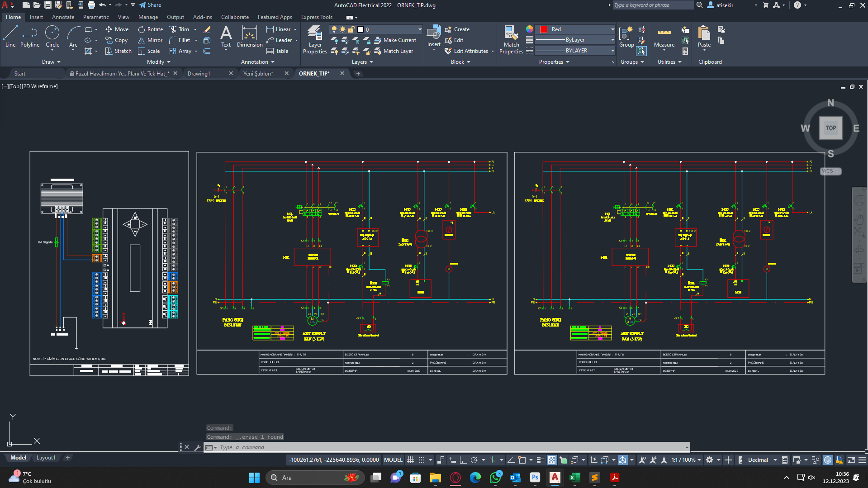Click the command line input field

[448, 447]
